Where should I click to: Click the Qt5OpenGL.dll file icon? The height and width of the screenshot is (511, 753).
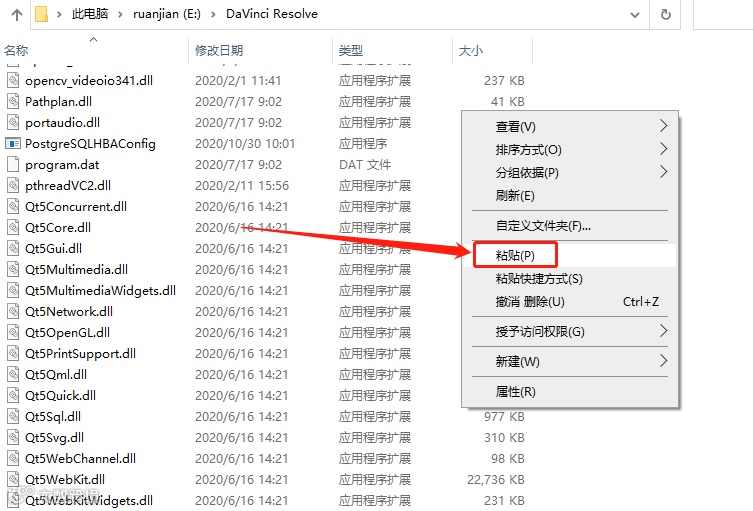click(x=13, y=332)
